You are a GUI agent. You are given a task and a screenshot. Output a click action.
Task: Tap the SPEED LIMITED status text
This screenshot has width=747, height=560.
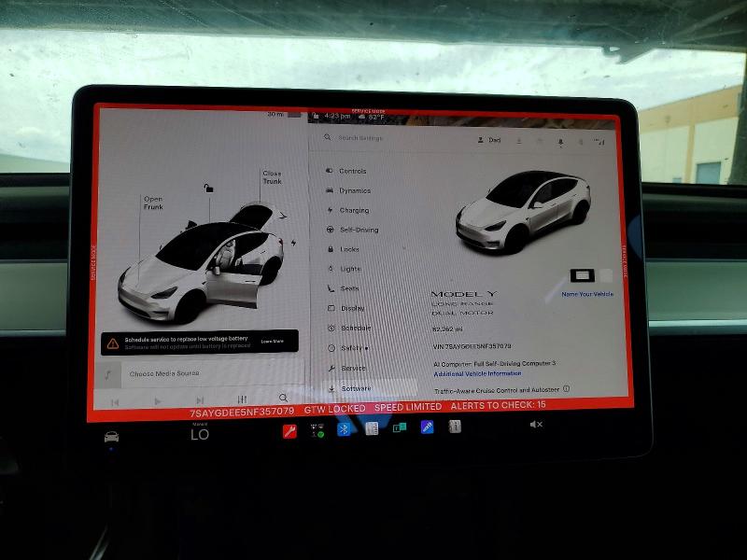click(x=408, y=407)
